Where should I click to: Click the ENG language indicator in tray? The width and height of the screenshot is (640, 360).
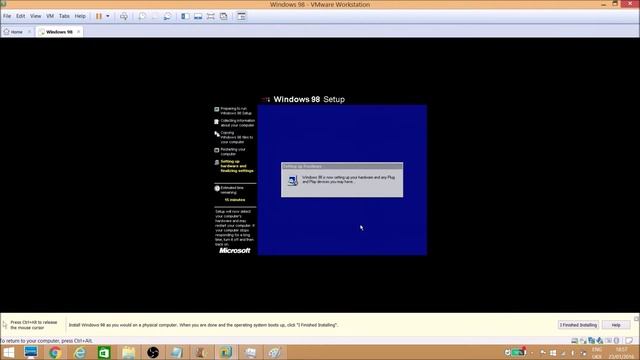pyautogui.click(x=597, y=350)
